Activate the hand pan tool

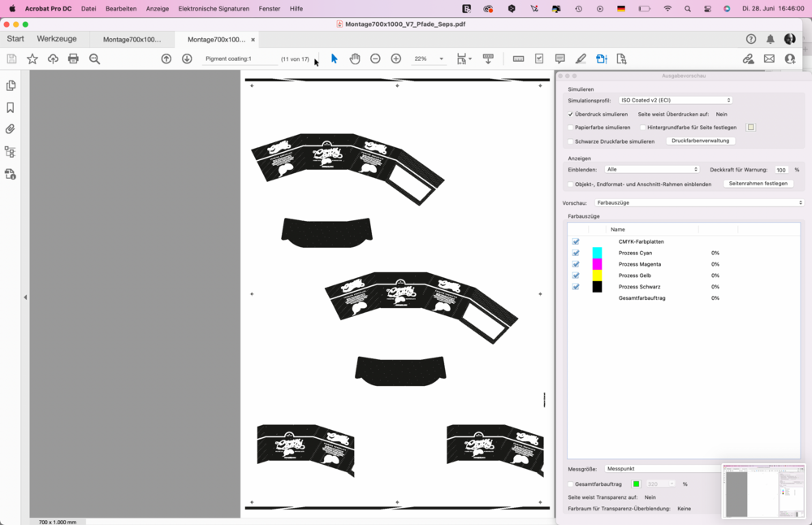click(x=355, y=59)
